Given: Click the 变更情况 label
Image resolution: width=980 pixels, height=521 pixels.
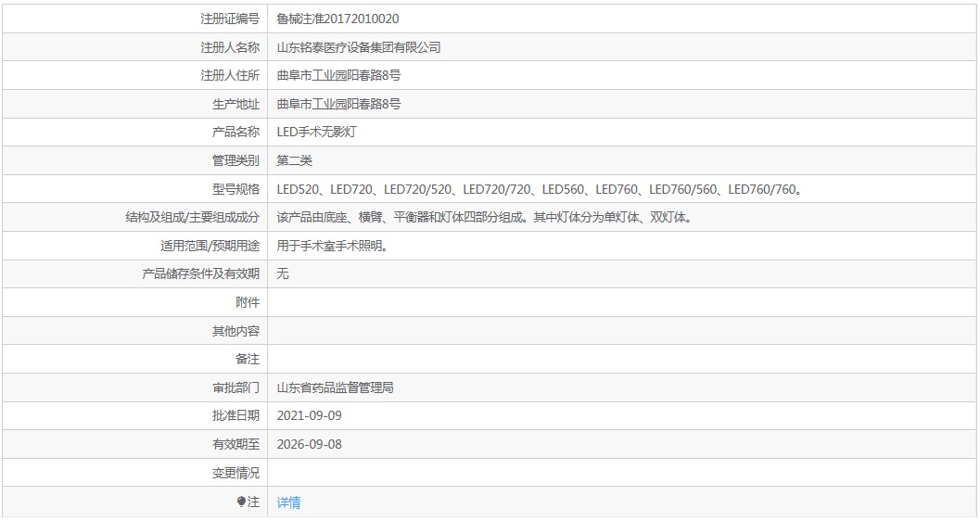Looking at the screenshot, I should point(235,473).
